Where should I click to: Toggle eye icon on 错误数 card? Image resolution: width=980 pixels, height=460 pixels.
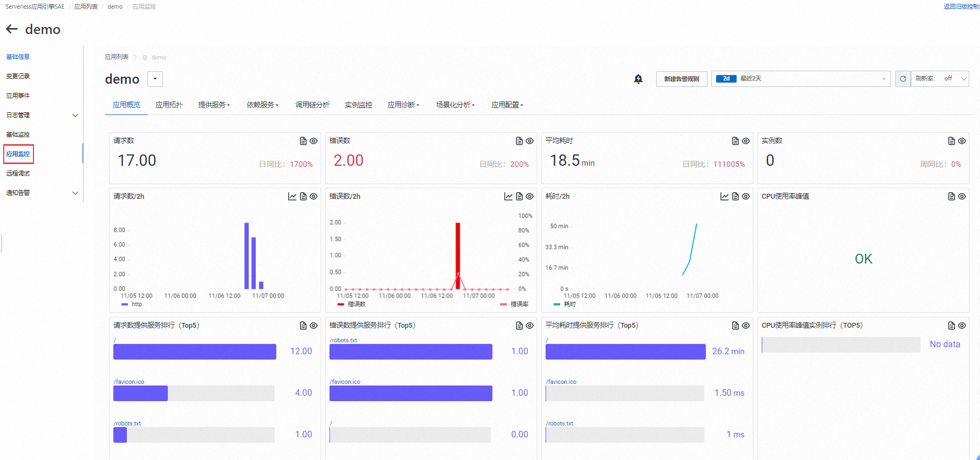[x=530, y=141]
